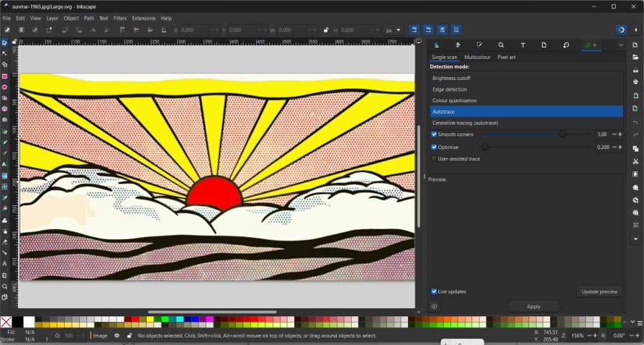Screen dimensions: 644x345
Task: Raise selection to top icon
Action: (122, 30)
